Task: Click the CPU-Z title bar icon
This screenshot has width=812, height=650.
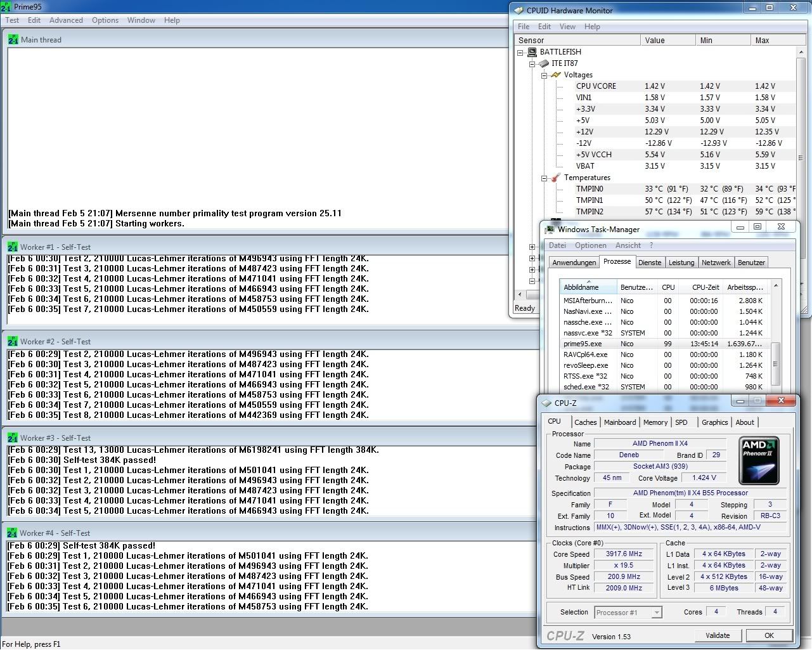Action: (546, 402)
